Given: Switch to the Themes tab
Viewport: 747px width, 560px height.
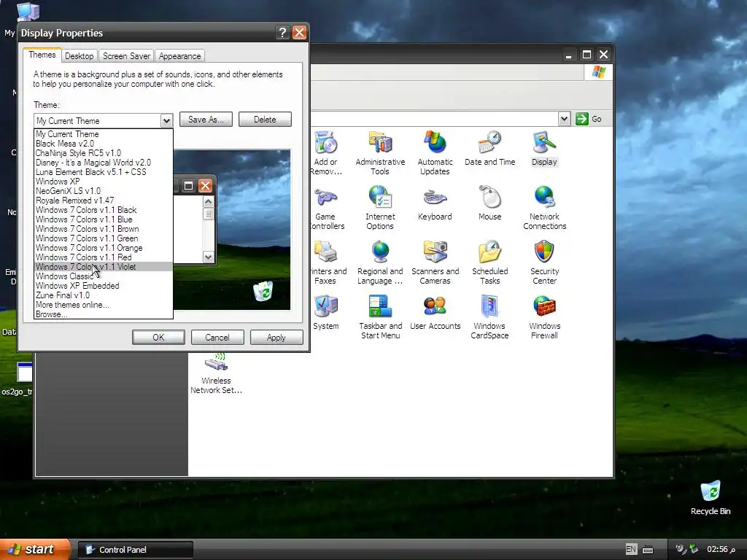Looking at the screenshot, I should 42,55.
